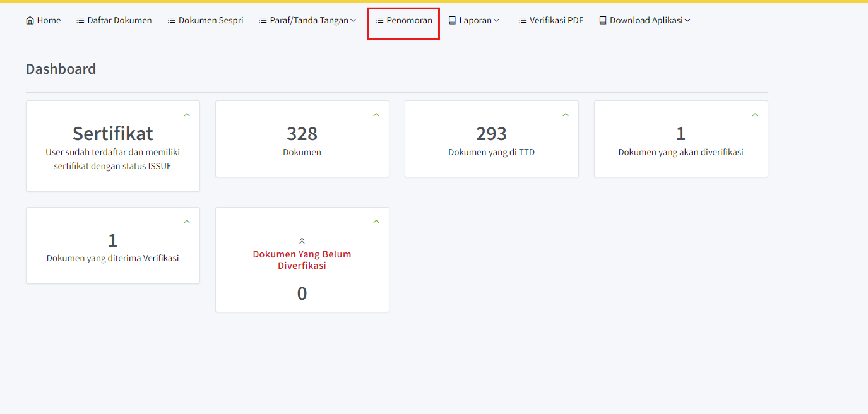
Task: Expand the Paraf/Tanda Tangan dropdown arrow
Action: pyautogui.click(x=354, y=20)
